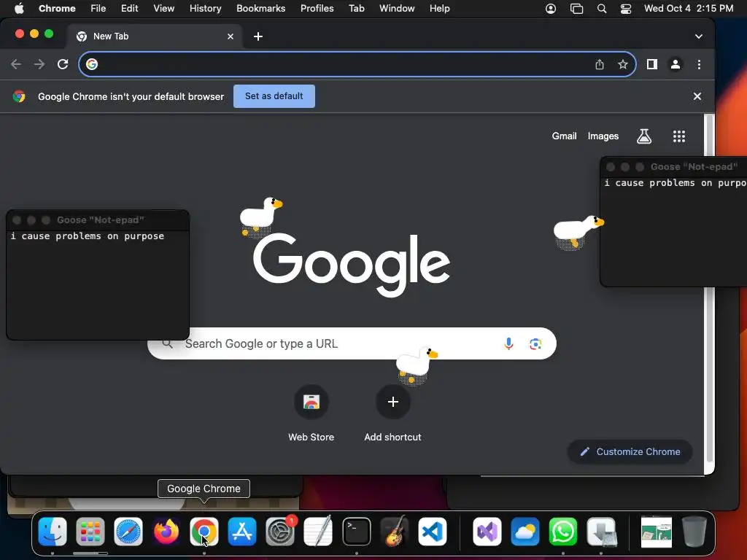Open the Tab menu
This screenshot has width=747, height=560.
click(356, 9)
